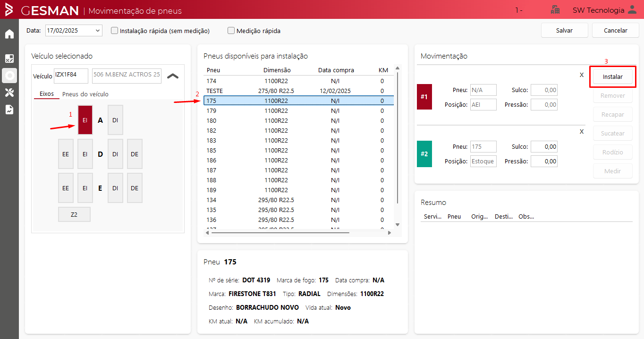This screenshot has width=644, height=339.
Task: Click the Gesman logo icon
Action: [x=9, y=9]
